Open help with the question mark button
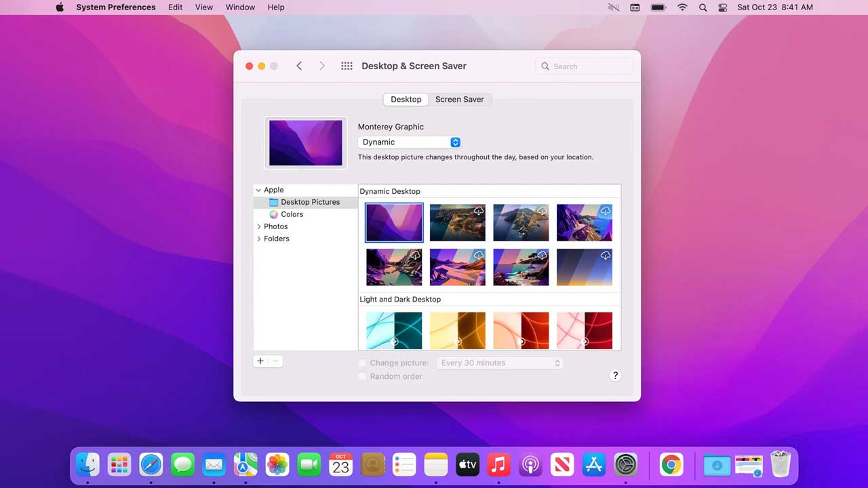 (615, 375)
